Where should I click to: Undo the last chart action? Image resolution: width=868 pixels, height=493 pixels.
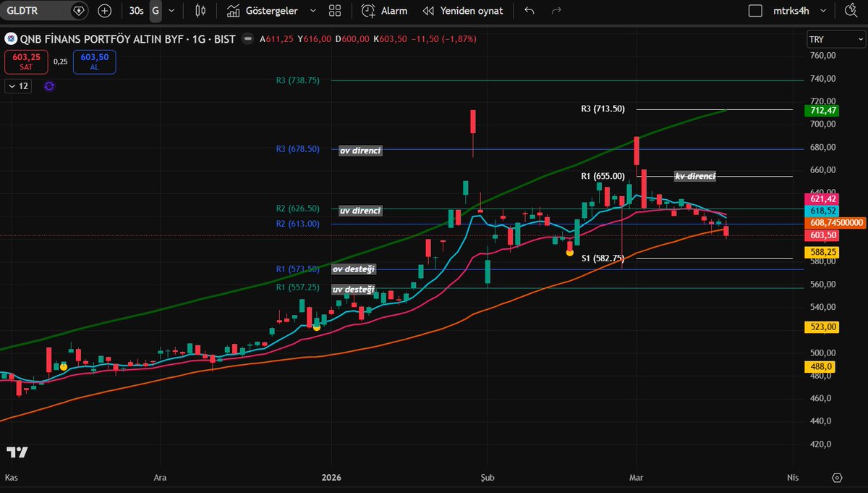tap(529, 11)
